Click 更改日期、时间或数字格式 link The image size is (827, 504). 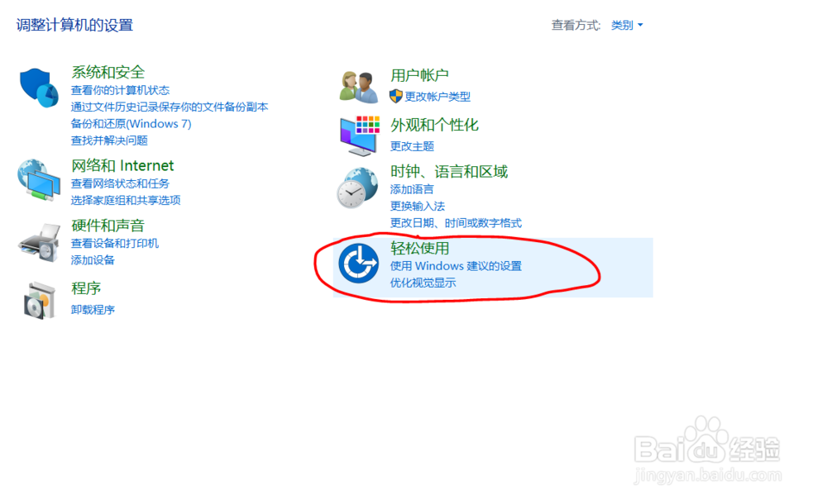[x=456, y=223]
